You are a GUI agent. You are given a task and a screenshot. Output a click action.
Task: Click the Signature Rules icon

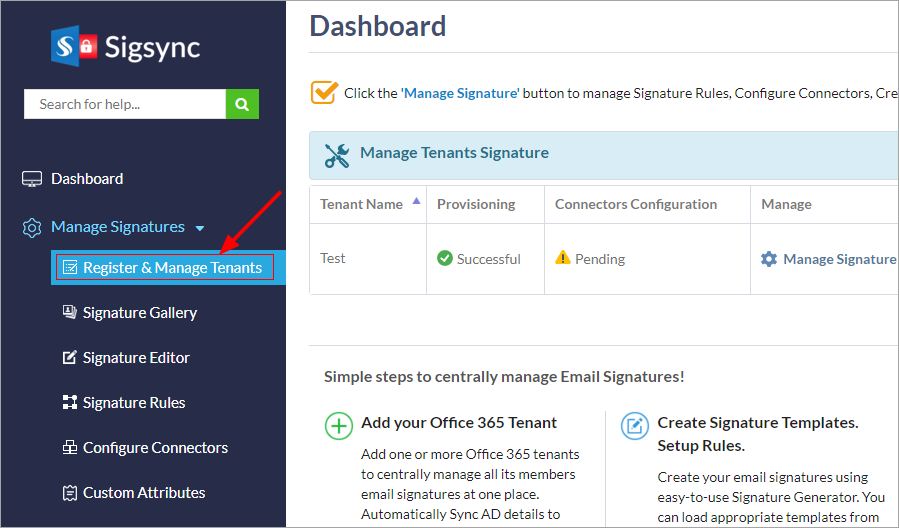(70, 403)
